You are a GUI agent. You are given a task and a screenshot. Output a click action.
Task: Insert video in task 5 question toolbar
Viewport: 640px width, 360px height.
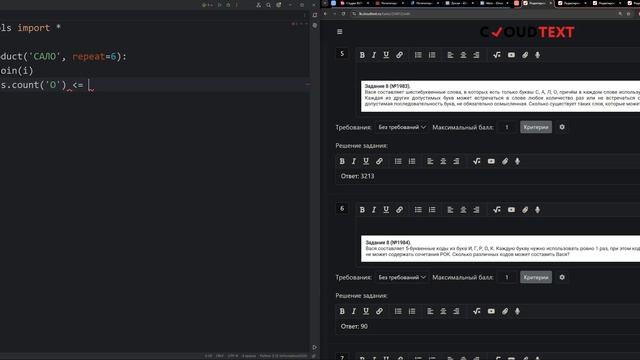511,55
